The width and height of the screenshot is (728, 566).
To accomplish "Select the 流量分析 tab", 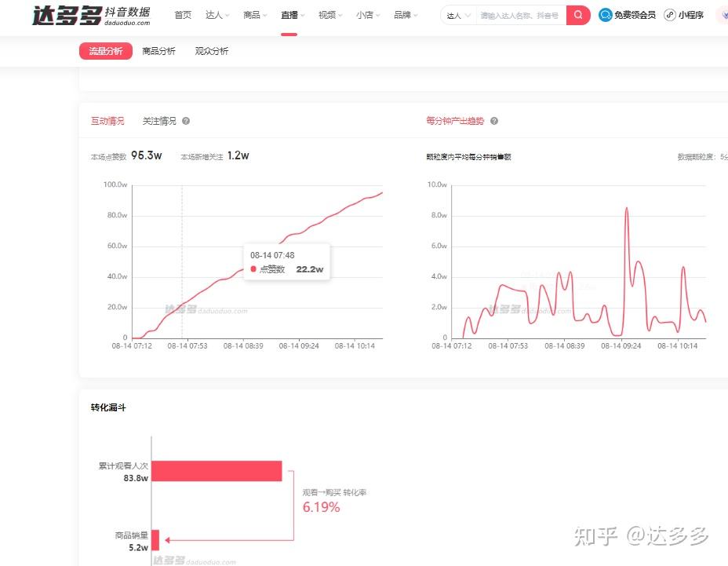I will click(x=106, y=51).
